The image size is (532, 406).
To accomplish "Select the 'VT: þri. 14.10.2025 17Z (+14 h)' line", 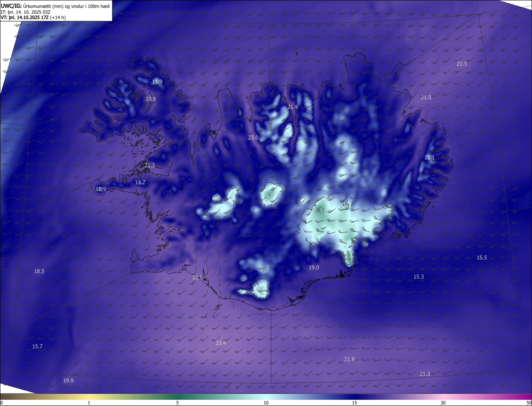I will tap(33, 17).
